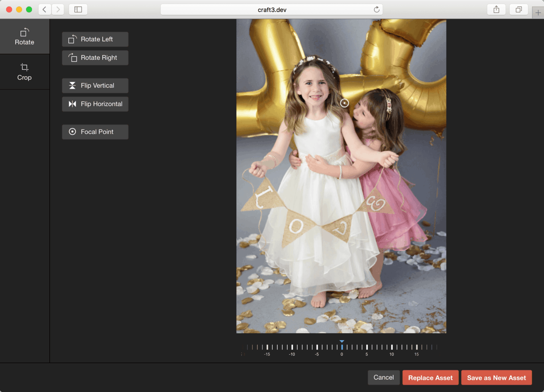Viewport: 544px width, 392px height.
Task: Click the focal point marker on the photo
Action: (344, 103)
